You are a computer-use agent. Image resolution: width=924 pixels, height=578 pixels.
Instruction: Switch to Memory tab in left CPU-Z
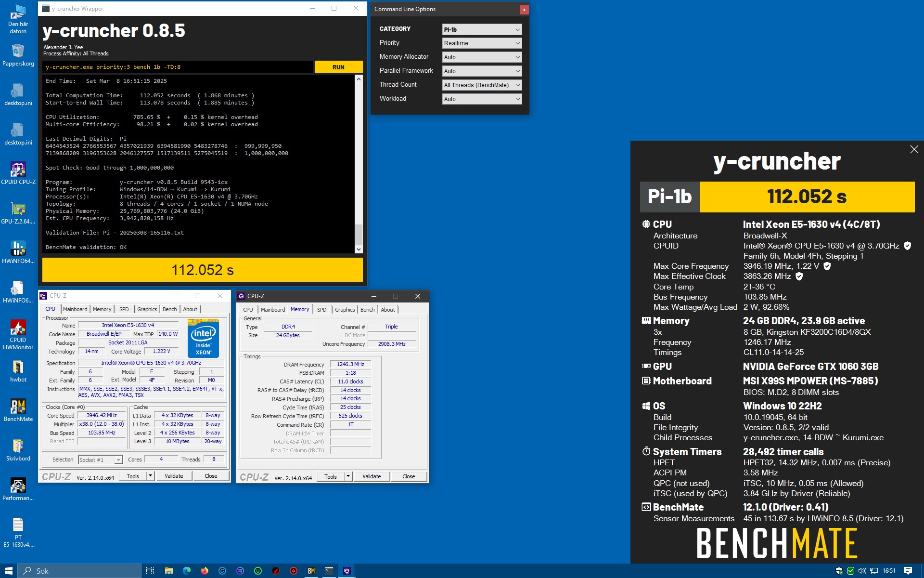click(102, 309)
